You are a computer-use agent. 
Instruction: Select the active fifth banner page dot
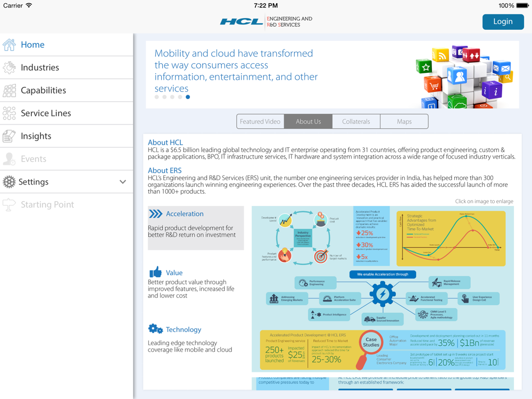pos(188,97)
